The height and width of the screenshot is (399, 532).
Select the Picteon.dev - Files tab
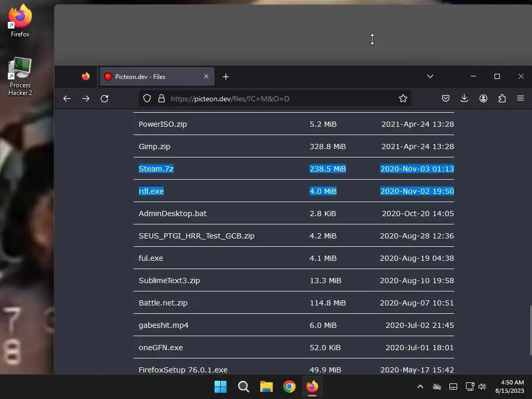click(157, 77)
